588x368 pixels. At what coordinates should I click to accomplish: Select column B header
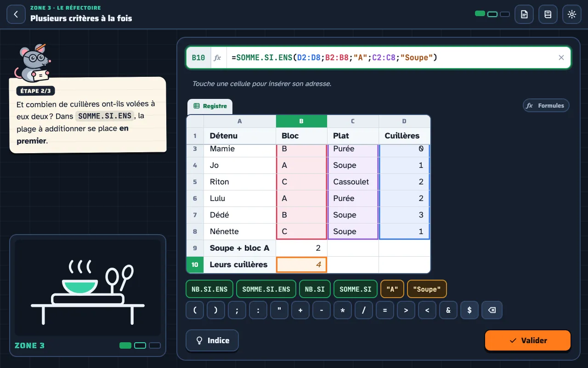301,121
